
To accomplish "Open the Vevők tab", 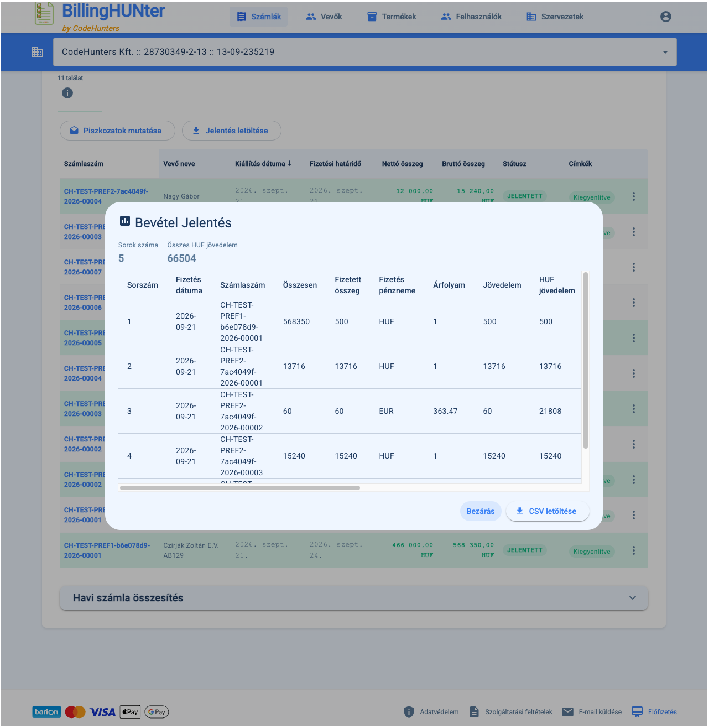I will point(324,17).
